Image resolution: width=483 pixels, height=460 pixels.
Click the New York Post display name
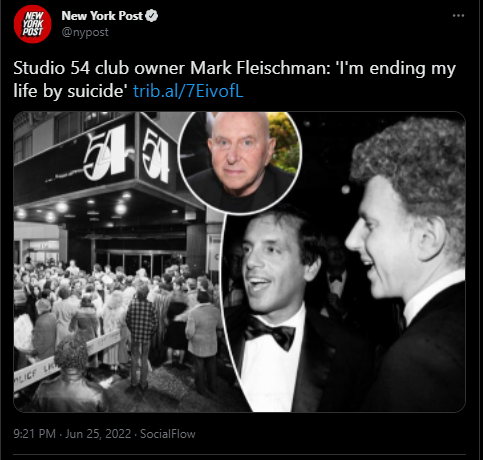(102, 16)
